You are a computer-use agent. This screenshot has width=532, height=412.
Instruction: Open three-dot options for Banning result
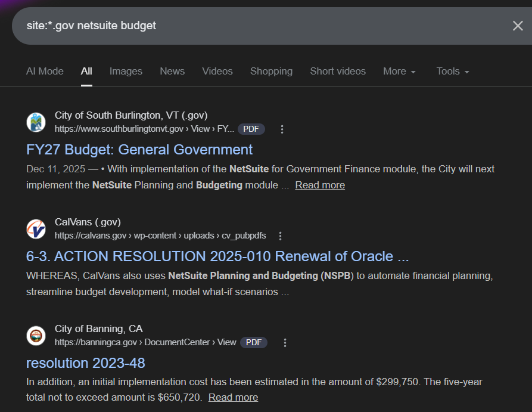285,343
